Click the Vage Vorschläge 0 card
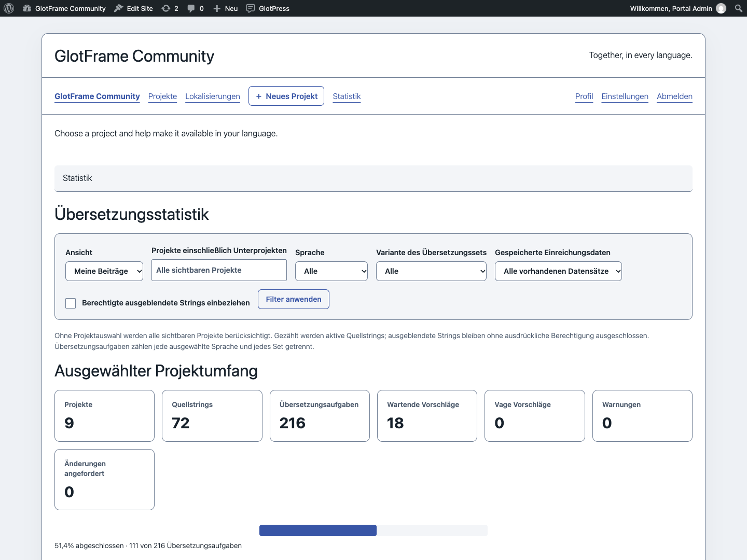The image size is (747, 560). tap(535, 416)
